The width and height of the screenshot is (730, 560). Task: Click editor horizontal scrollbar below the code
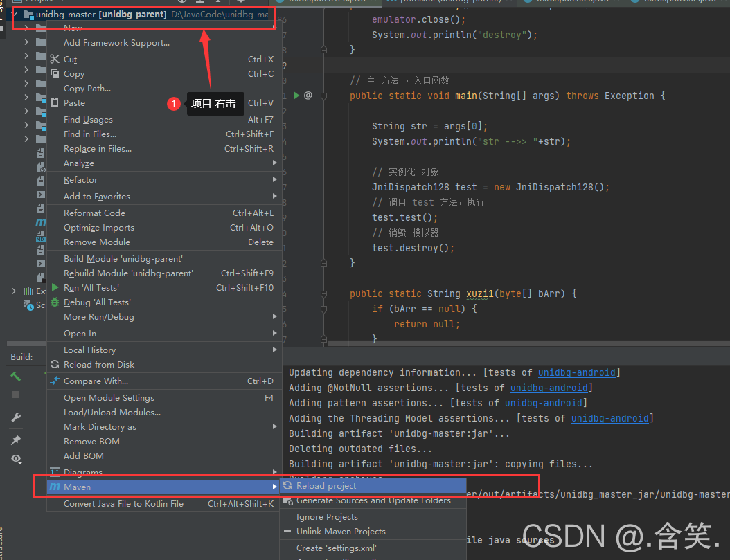(529, 343)
